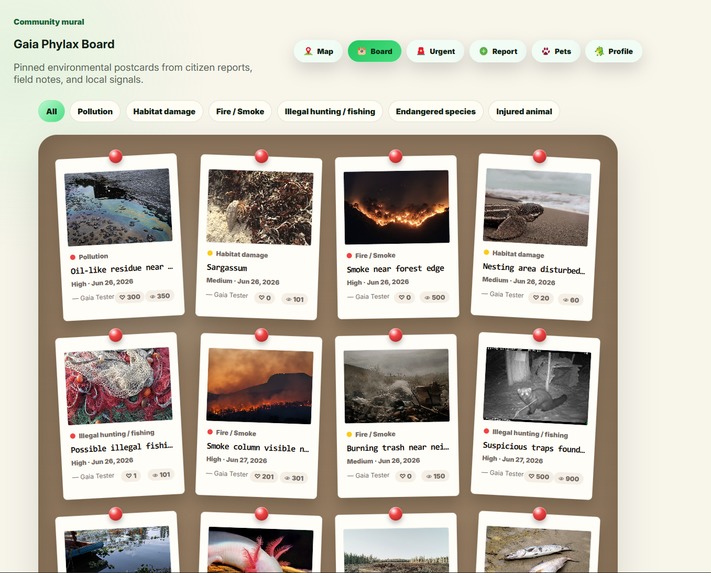Click the 350 views counter on Oil-like residue card
Image resolution: width=711 pixels, height=573 pixels.
[160, 296]
